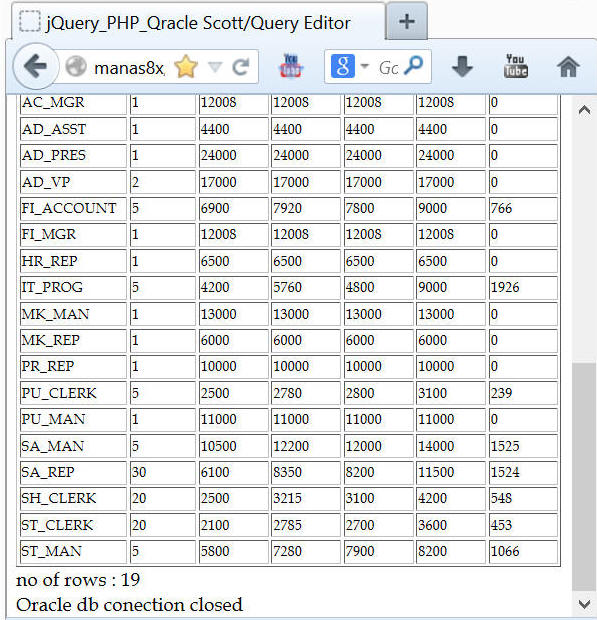The image size is (597, 620).
Task: Click the browser back arrow button
Action: click(x=36, y=66)
